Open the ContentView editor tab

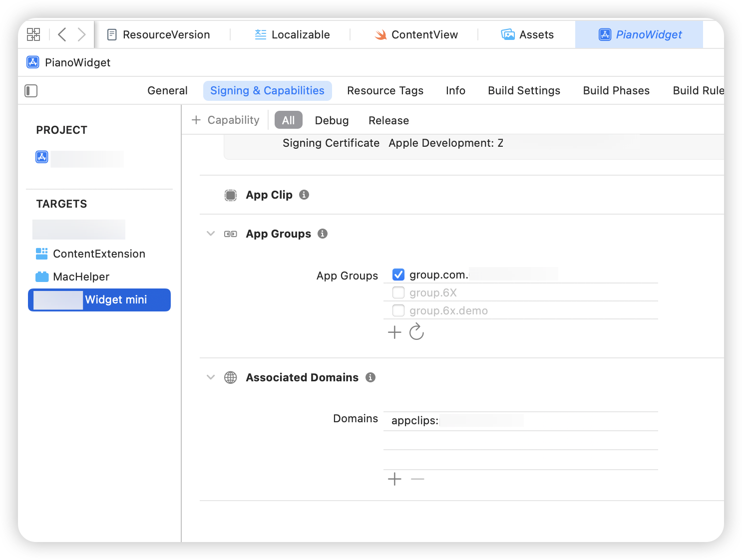(x=415, y=34)
